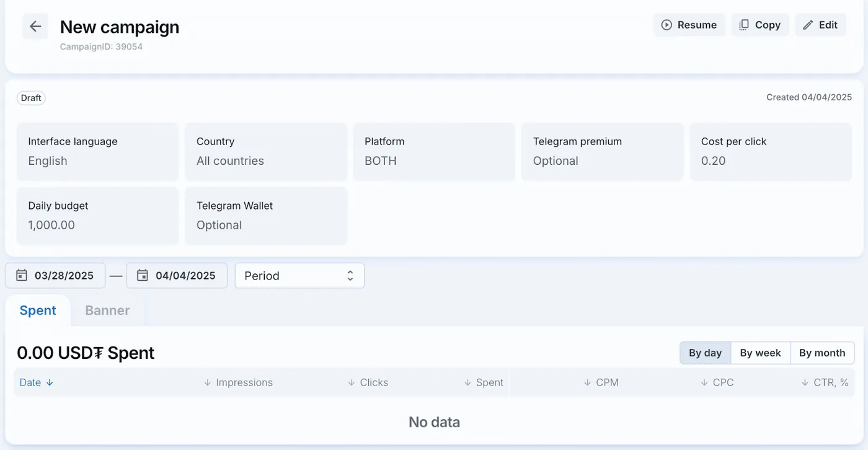Sort by Impressions column
Screen dimensions: 868x450
tap(238, 382)
